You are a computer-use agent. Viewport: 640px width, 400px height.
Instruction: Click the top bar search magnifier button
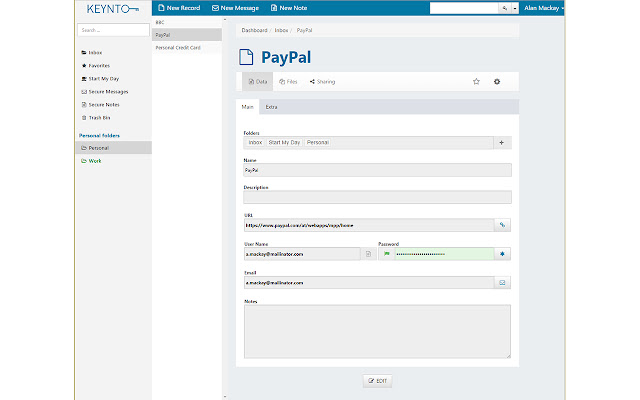[x=504, y=8]
